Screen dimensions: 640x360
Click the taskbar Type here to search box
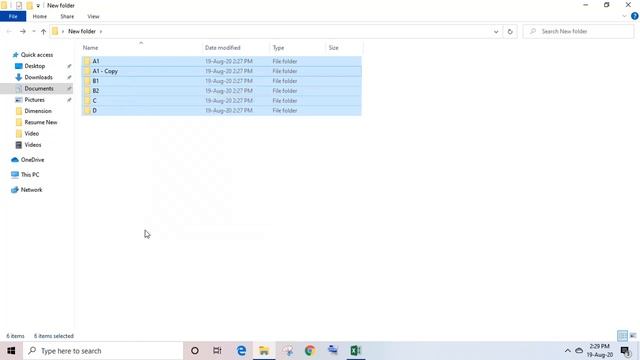click(x=103, y=351)
